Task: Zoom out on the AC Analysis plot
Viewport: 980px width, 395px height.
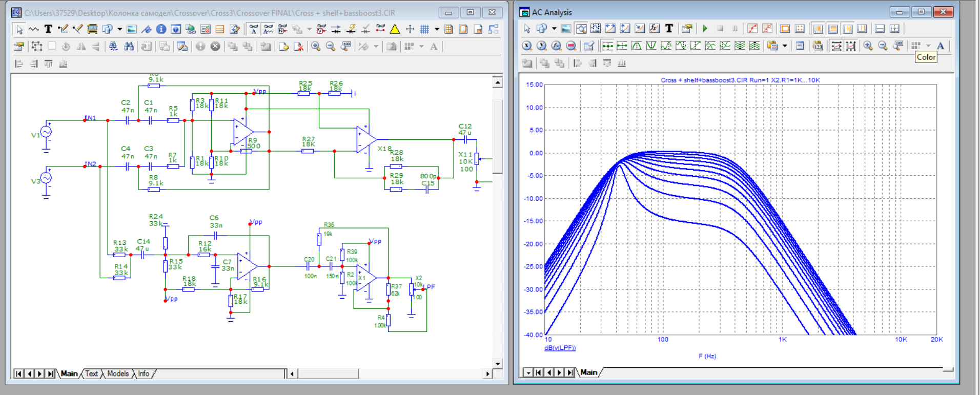Action: pyautogui.click(x=883, y=45)
